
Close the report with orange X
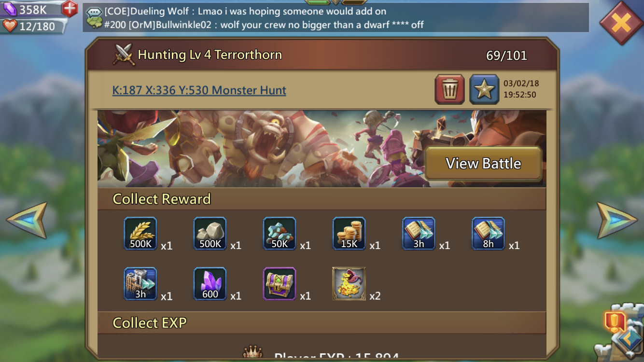[x=621, y=23]
